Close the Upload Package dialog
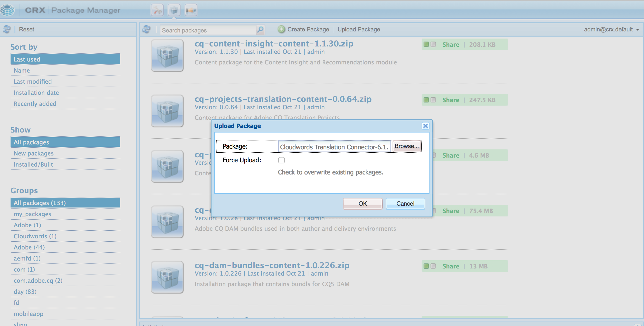The width and height of the screenshot is (644, 326). [x=425, y=126]
